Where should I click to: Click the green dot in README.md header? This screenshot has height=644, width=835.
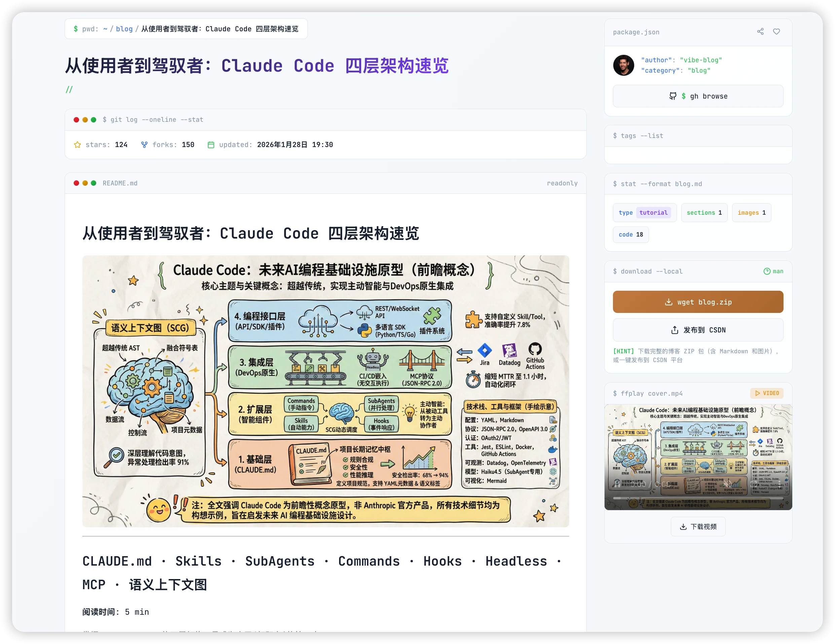pyautogui.click(x=93, y=183)
